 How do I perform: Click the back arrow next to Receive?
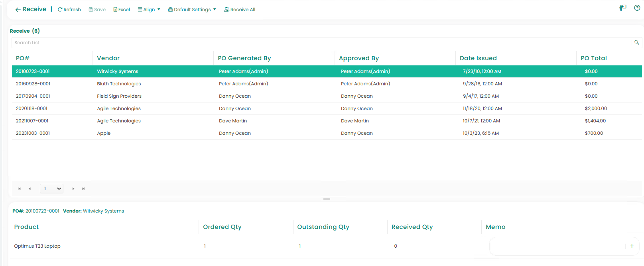click(x=18, y=10)
